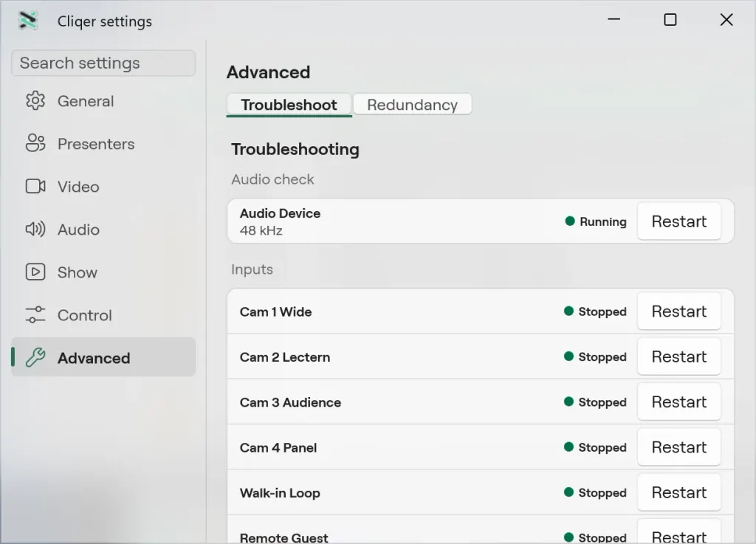Viewport: 756px width, 544px height.
Task: Click the Inputs section label
Action: point(252,269)
